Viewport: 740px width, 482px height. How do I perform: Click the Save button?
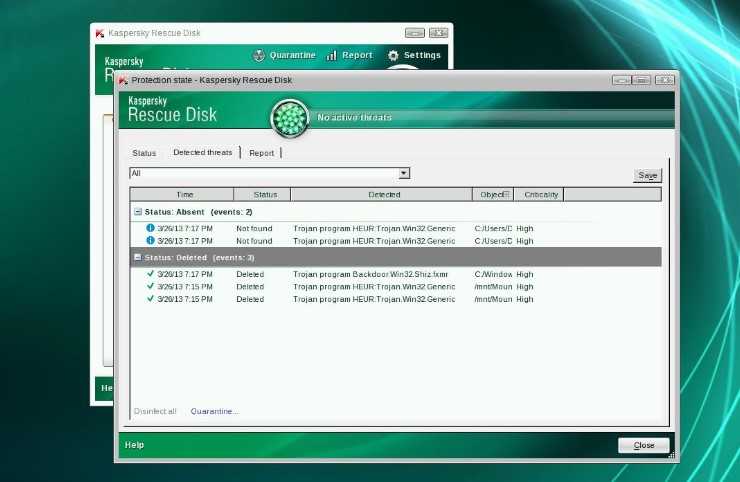(x=648, y=175)
